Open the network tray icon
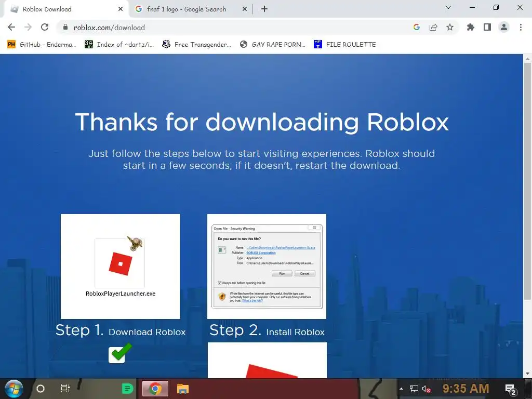 [414, 389]
